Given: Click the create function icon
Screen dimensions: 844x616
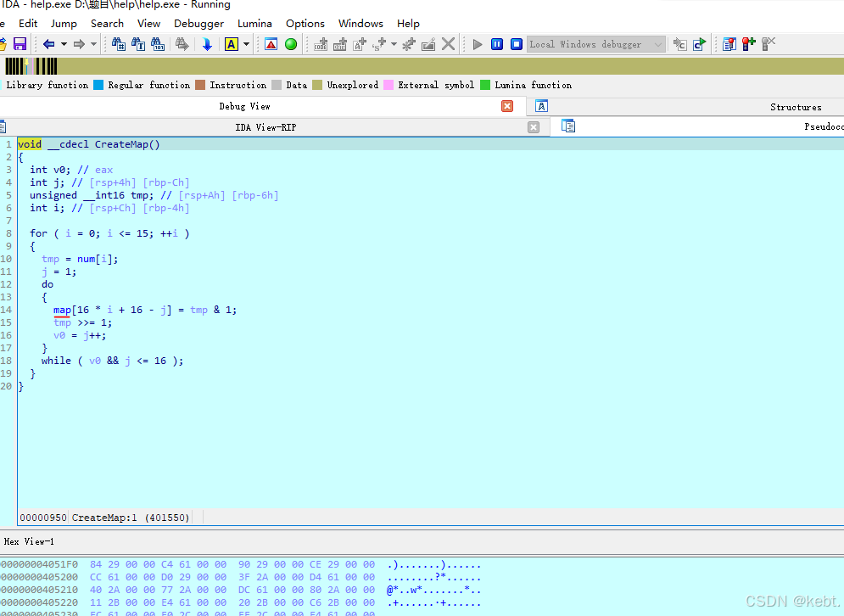Looking at the screenshot, I should (x=407, y=43).
